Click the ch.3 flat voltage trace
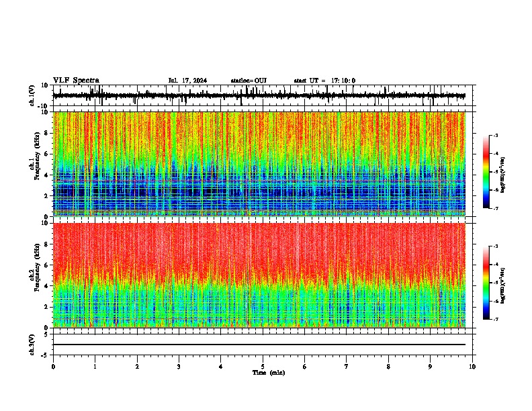Screen dimensions: 532x411 pos(259,345)
